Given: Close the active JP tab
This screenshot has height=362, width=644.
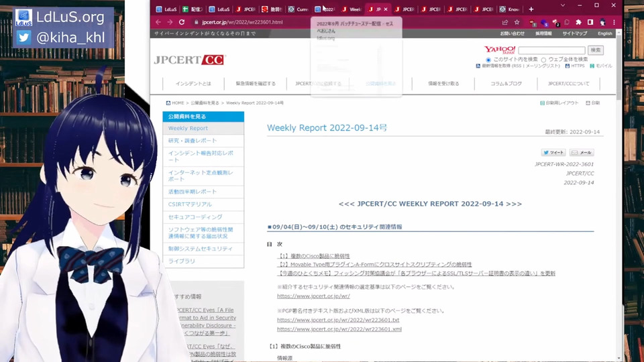Looking at the screenshot, I should click(x=386, y=9).
